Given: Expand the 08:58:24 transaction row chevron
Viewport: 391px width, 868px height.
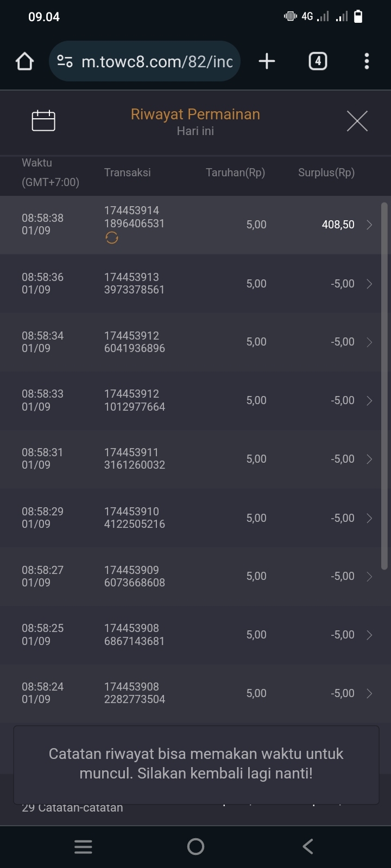Looking at the screenshot, I should (x=369, y=693).
